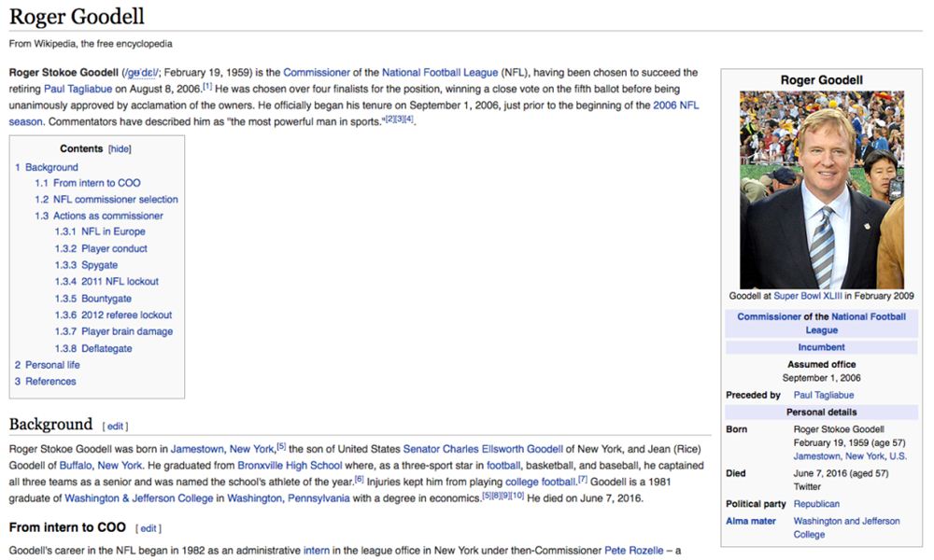Screen dimensions: 934x560
Task: Click 'September 1, 2006' under Assumed office
Action: pos(821,378)
